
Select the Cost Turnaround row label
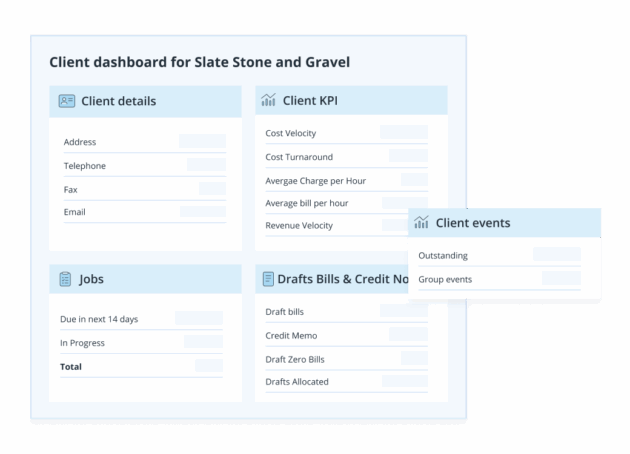point(299,157)
